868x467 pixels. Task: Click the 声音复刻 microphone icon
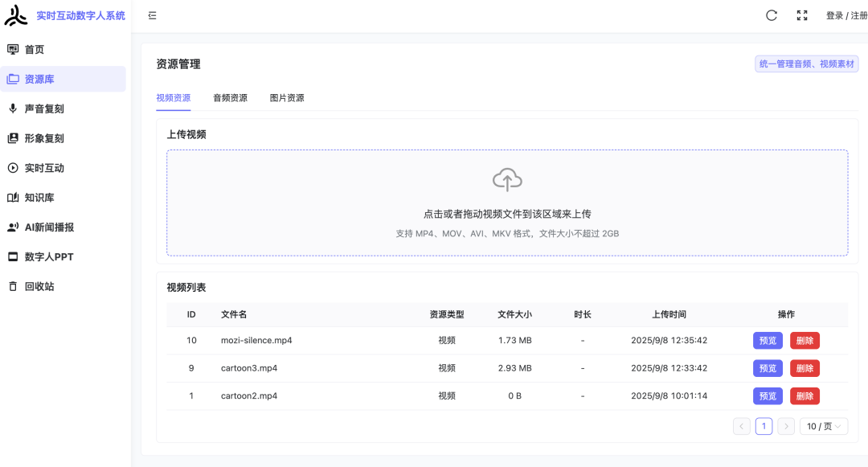coord(13,109)
